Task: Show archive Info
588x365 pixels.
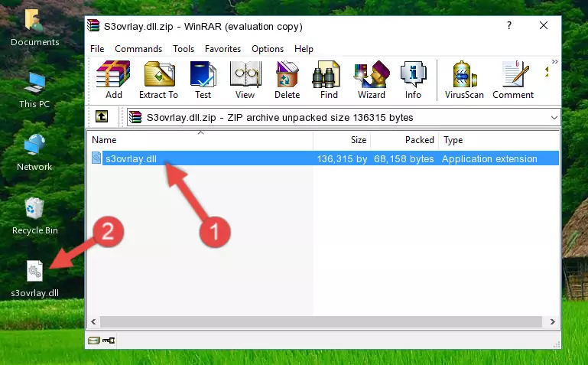Action: [x=413, y=80]
